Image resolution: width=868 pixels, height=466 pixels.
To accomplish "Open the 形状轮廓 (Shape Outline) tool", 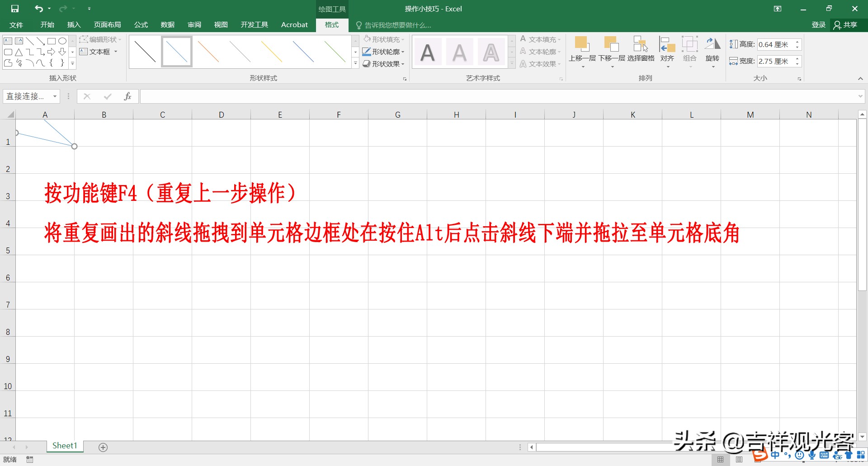I will coord(384,52).
